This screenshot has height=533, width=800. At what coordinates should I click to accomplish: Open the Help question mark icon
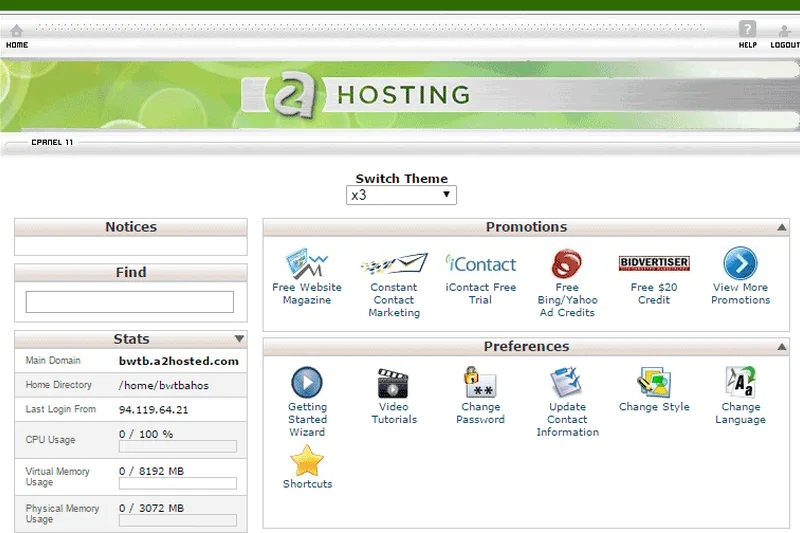[x=747, y=29]
